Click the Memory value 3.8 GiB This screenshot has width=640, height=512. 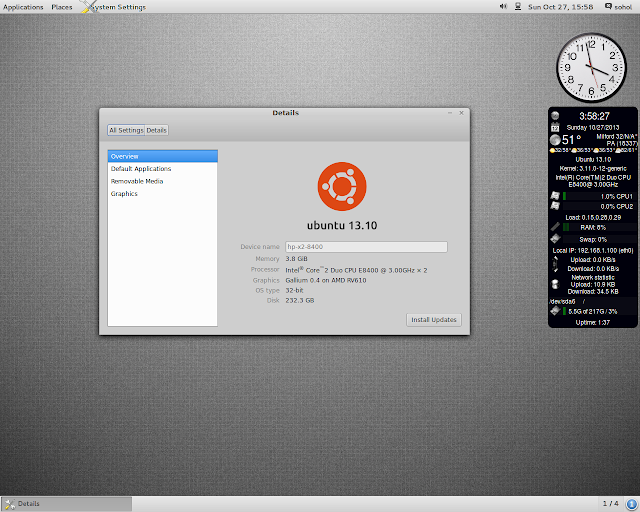(296, 259)
